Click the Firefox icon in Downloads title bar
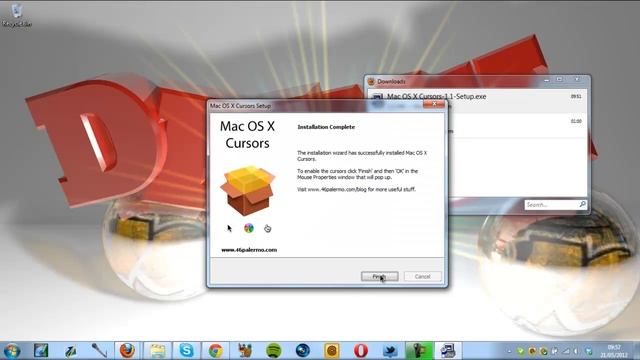The height and width of the screenshot is (360, 640). tap(371, 81)
